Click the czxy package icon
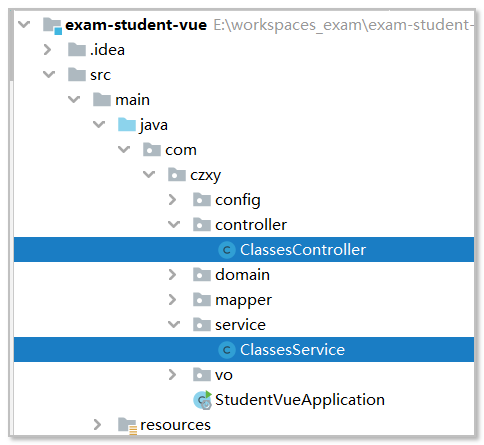This screenshot has height=445, width=484. click(177, 175)
